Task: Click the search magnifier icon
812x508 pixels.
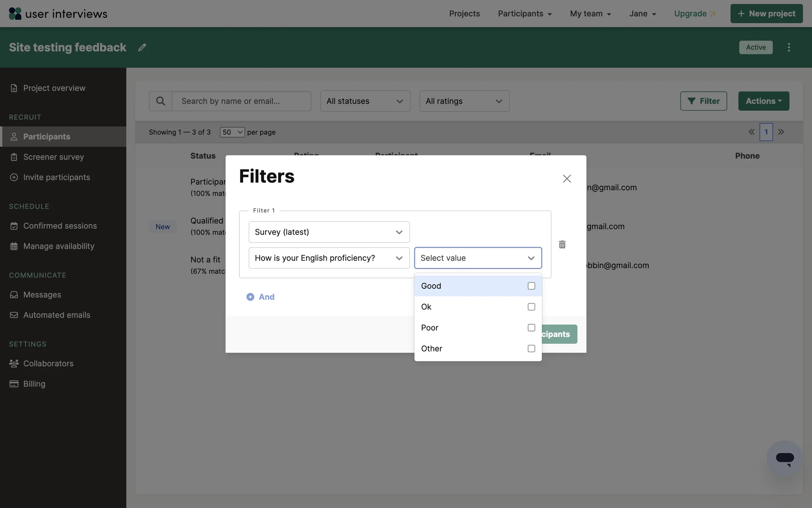Action: tap(160, 101)
